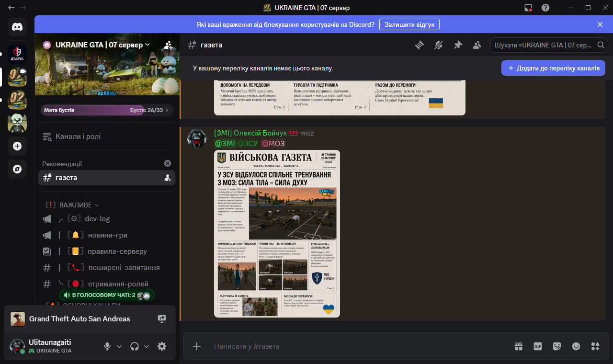Open Discord direct messages home
Image resolution: width=613 pixels, height=364 pixels.
tap(17, 27)
